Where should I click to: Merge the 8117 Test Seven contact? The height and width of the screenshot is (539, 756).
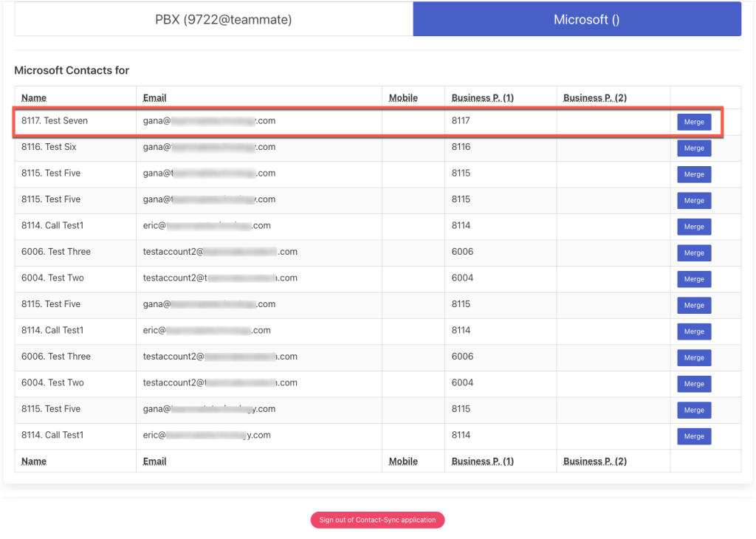(694, 123)
